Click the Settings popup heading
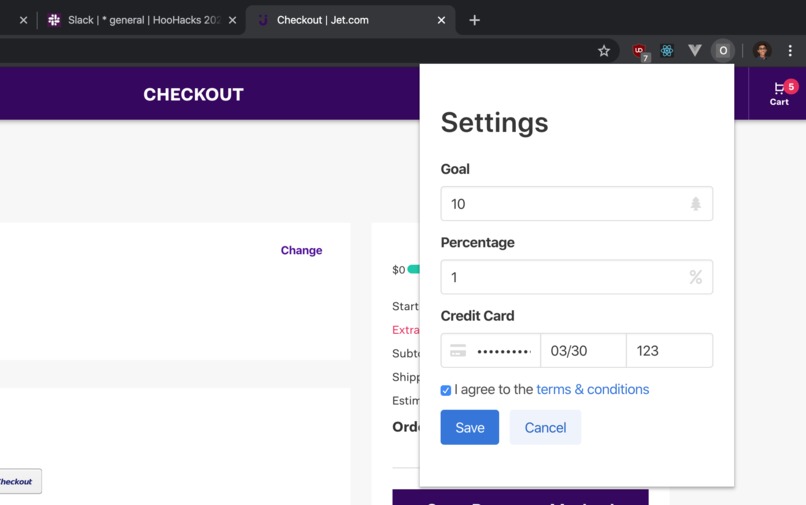The image size is (806, 505). coord(494,123)
